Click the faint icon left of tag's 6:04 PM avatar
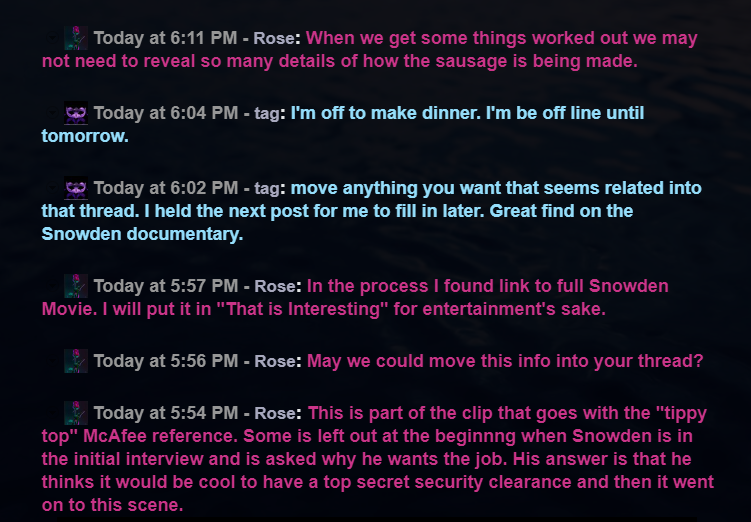 55,114
